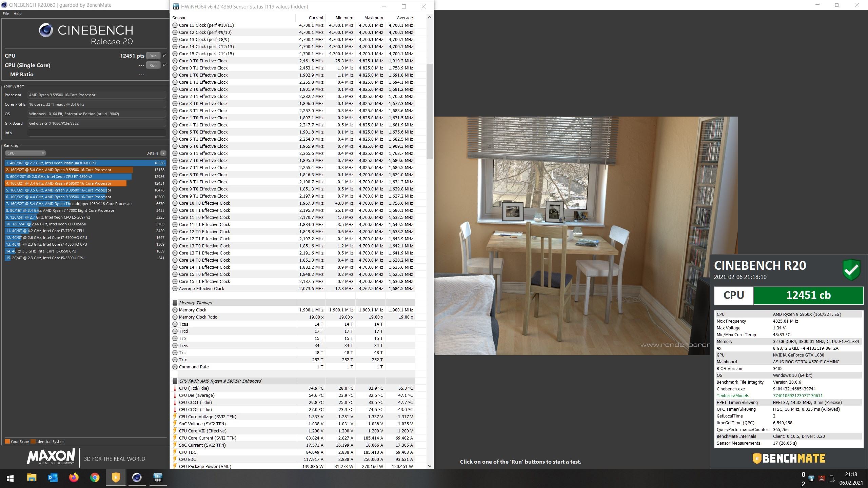Select the CPU tab in ranking dropdown
Image resolution: width=868 pixels, height=488 pixels.
24,153
